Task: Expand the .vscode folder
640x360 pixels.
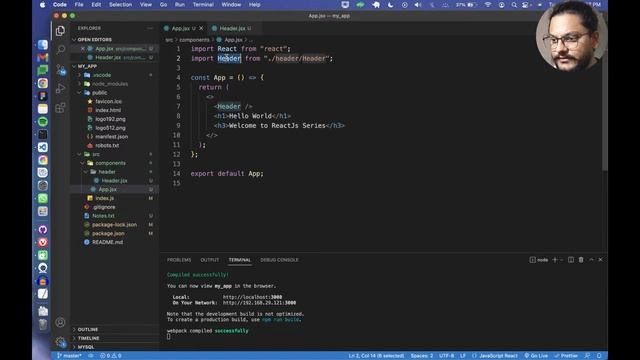Action: click(102, 75)
